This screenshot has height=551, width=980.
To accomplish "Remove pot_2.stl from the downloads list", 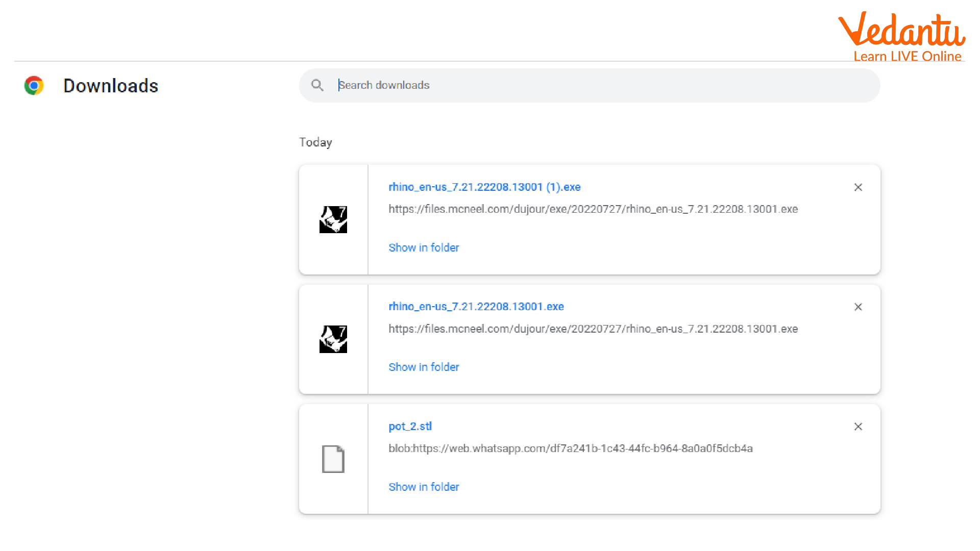I will point(858,427).
